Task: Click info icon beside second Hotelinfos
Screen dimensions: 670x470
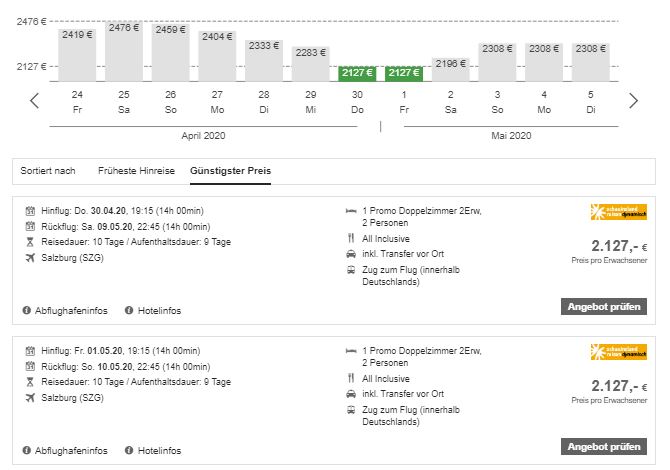Action: click(x=129, y=449)
